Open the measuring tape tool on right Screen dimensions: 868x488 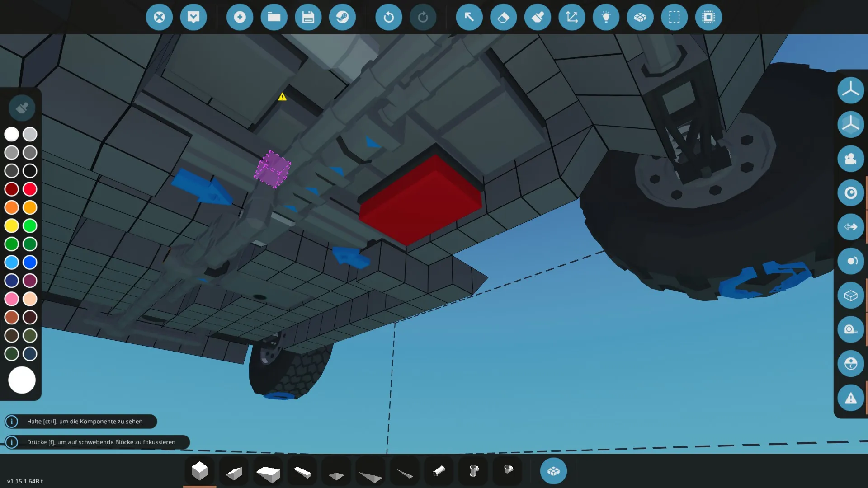[x=850, y=329]
